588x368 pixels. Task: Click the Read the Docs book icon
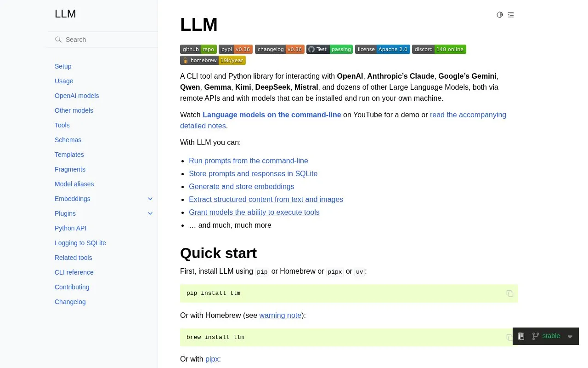(521, 336)
